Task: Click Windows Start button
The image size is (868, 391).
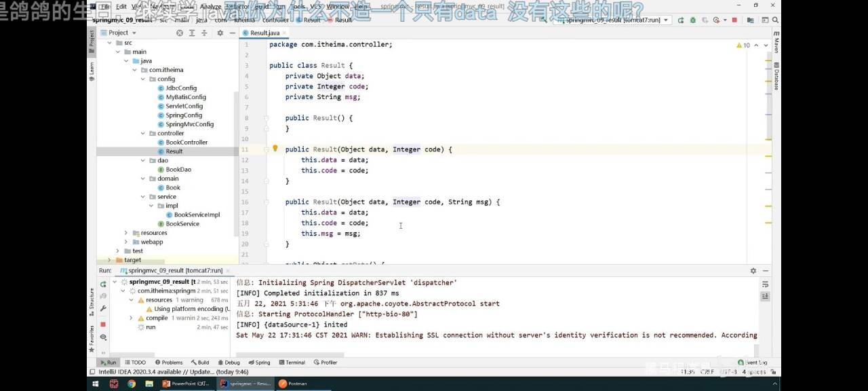Action: (95, 384)
